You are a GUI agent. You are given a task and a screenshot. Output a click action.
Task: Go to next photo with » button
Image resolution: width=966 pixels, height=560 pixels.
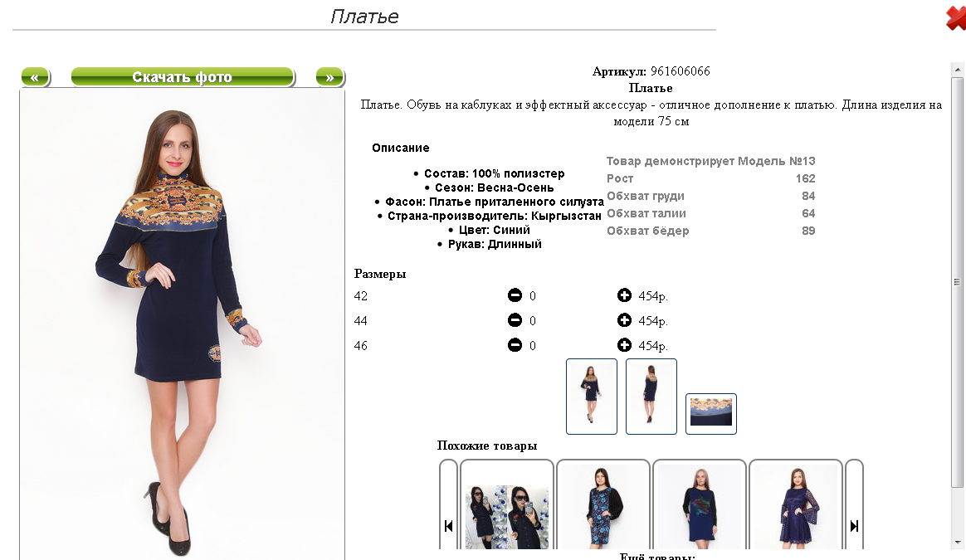(x=329, y=77)
